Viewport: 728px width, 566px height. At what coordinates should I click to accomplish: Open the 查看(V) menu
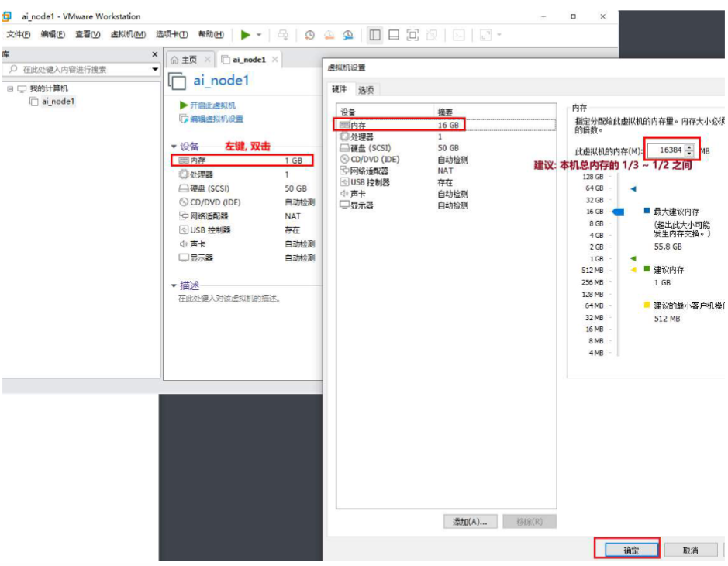[x=88, y=34]
